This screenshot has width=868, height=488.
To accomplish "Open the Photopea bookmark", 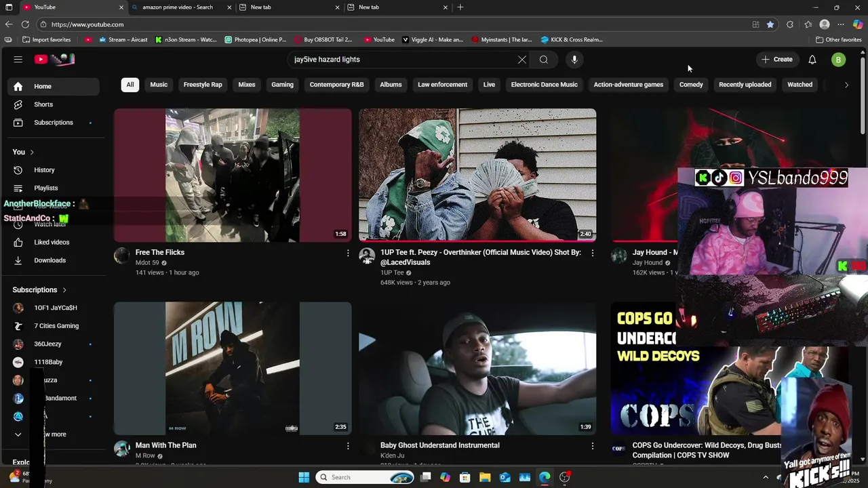I will (256, 40).
